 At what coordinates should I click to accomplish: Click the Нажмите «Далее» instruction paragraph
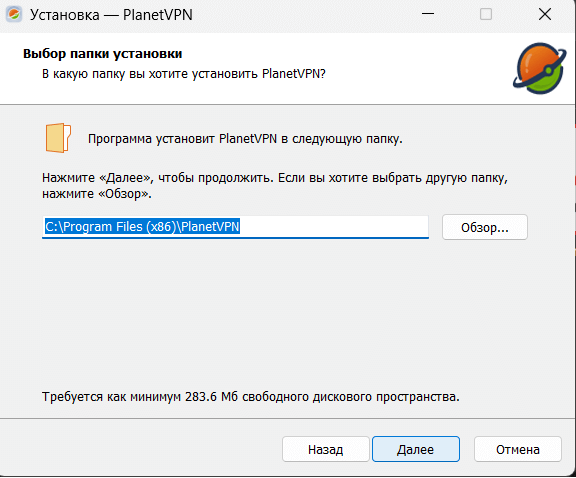[x=275, y=186]
